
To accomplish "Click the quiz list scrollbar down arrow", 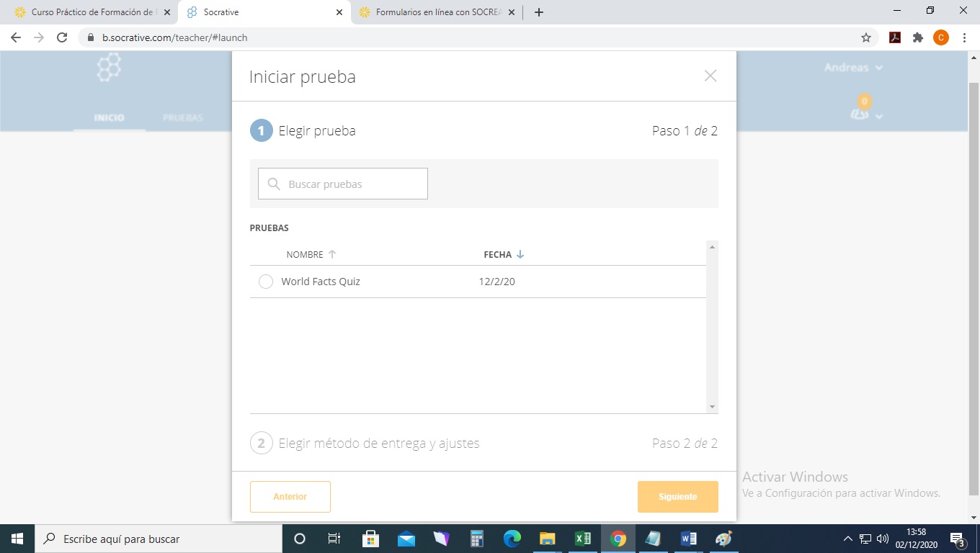I will point(713,407).
